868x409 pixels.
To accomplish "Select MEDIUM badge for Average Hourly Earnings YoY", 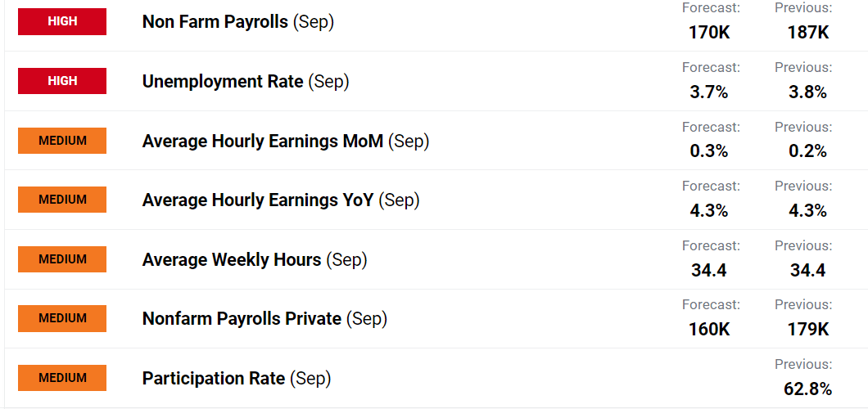I will coord(62,200).
